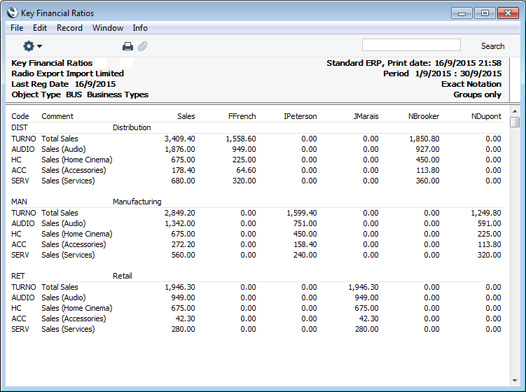The height and width of the screenshot is (392, 526).
Task: Click Manufacturing accessories value 272.20
Action: tap(183, 244)
